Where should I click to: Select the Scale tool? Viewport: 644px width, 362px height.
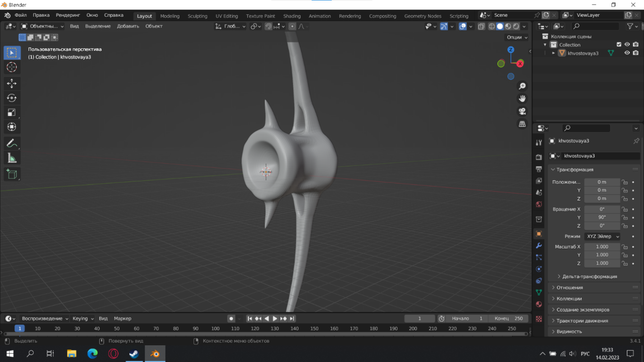[x=12, y=112]
